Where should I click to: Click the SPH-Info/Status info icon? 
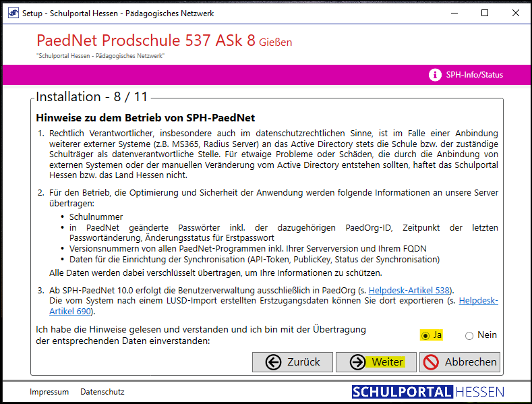tap(435, 75)
